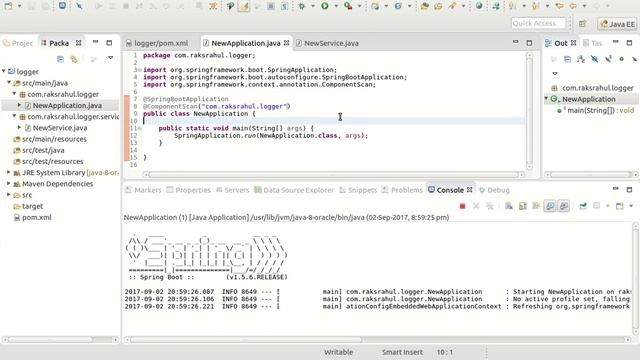Click the Open Web Browser globe icon
Image resolution: width=640 pixels, height=360 pixels.
coord(479,6)
